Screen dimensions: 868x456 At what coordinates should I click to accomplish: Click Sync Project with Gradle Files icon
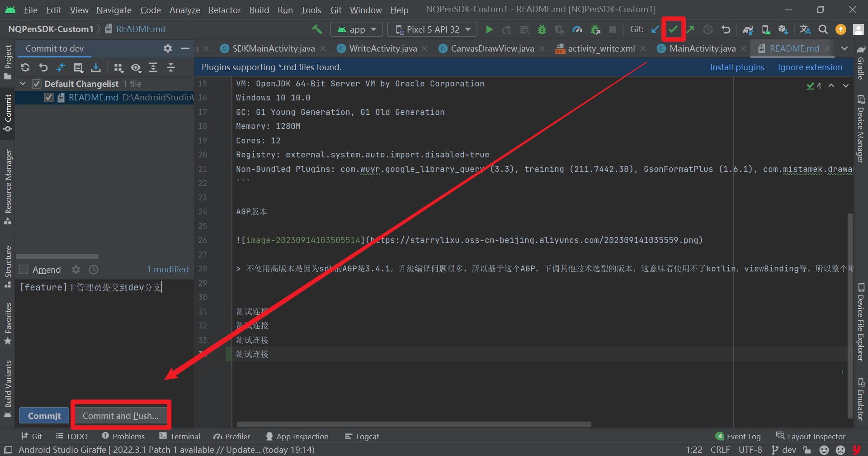point(748,29)
